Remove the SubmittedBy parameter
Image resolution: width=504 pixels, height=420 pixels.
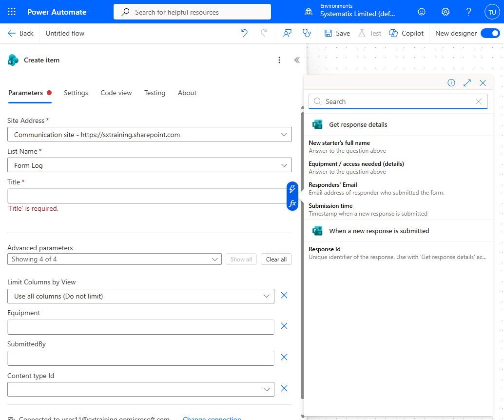284,357
